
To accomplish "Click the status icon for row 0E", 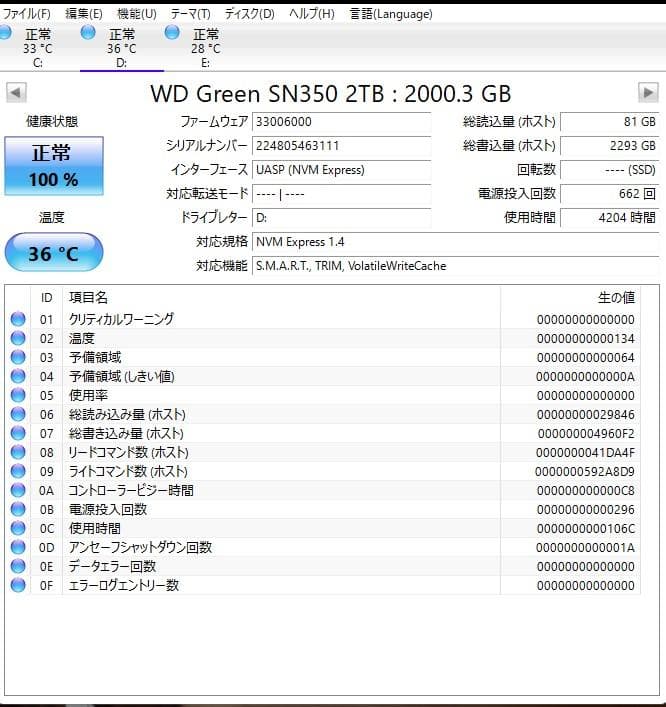I will [18, 566].
